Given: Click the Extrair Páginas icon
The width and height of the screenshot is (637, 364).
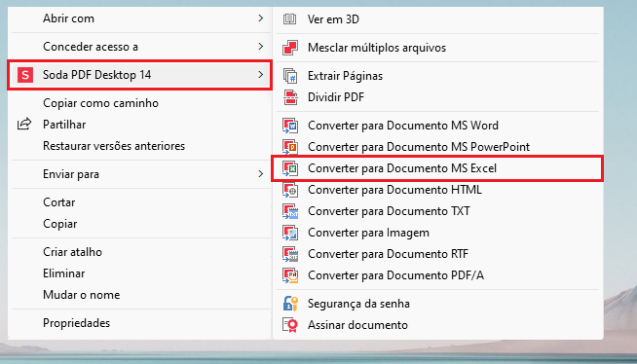Looking at the screenshot, I should pyautogui.click(x=290, y=76).
